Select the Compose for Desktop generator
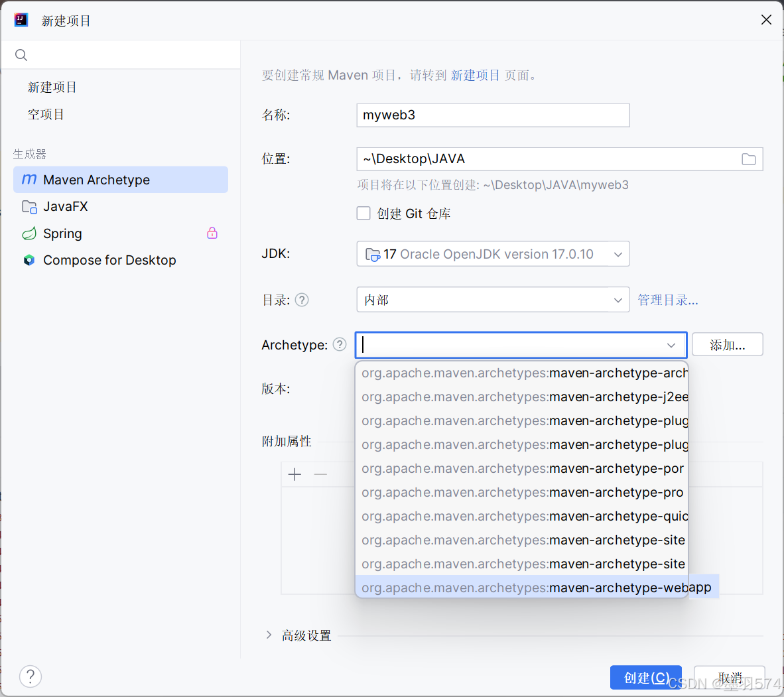 [121, 260]
